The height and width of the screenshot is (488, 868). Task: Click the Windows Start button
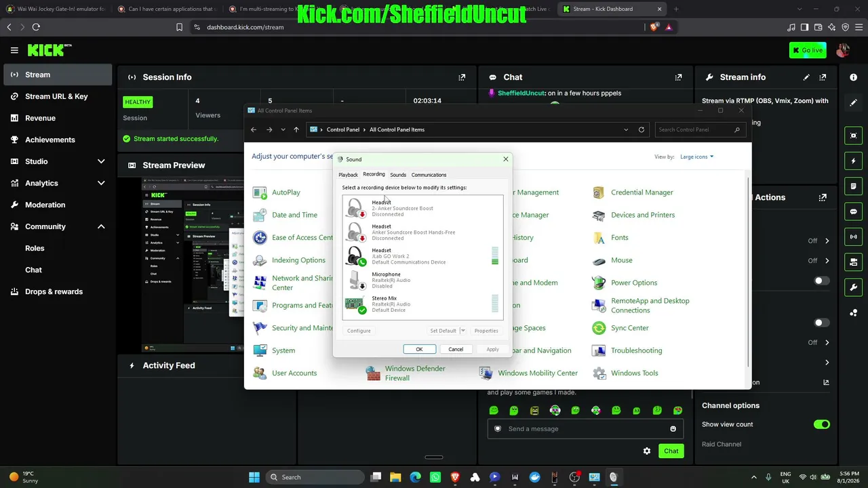click(254, 477)
